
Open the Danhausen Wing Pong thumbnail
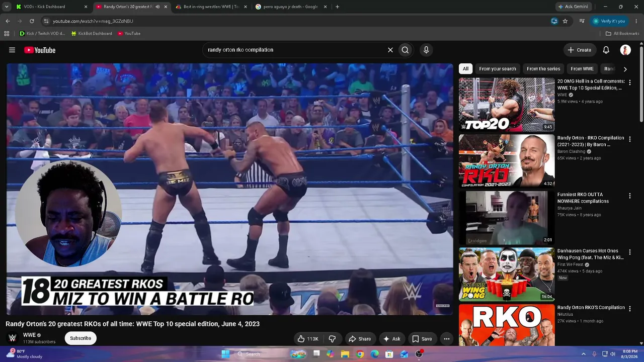pyautogui.click(x=507, y=274)
